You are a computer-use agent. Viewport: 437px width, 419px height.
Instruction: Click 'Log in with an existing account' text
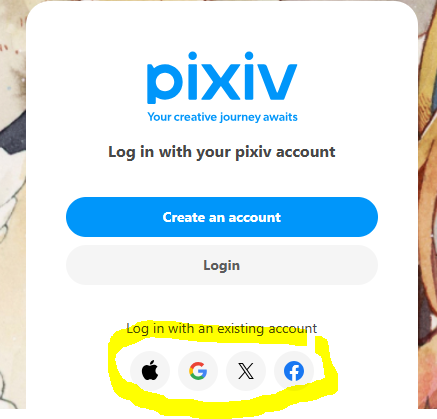point(222,329)
